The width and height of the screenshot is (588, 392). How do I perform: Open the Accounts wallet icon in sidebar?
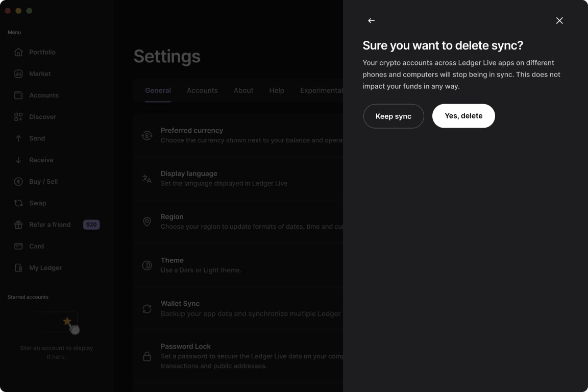18,95
